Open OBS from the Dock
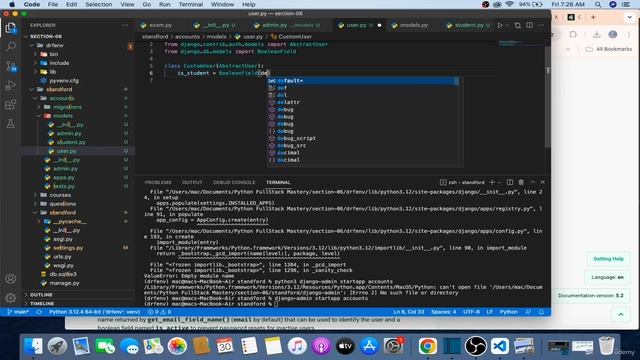Screen dimensions: 640x360 click(476, 346)
